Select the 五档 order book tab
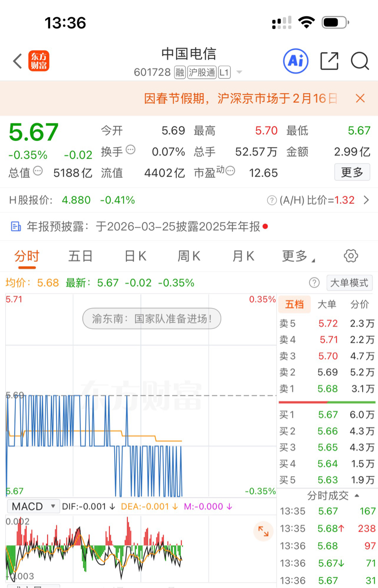 click(294, 304)
